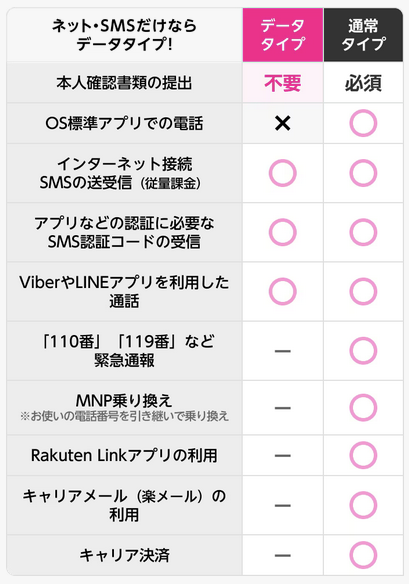Click the pink データタイプ column header
This screenshot has width=409, height=584.
coord(283,35)
